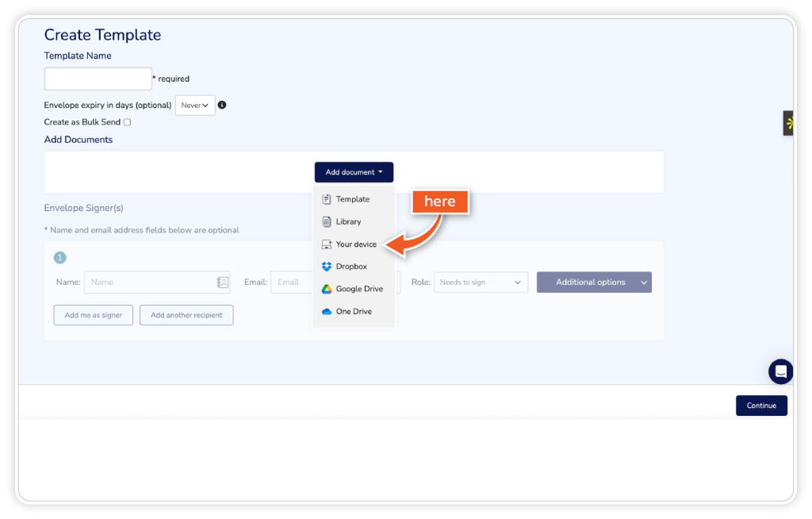The height and width of the screenshot is (519, 812).
Task: Choose Template from the Add document menu
Action: 352,199
